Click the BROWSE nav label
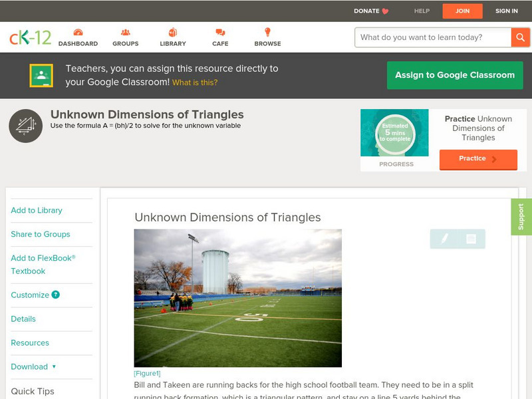 [x=268, y=44]
